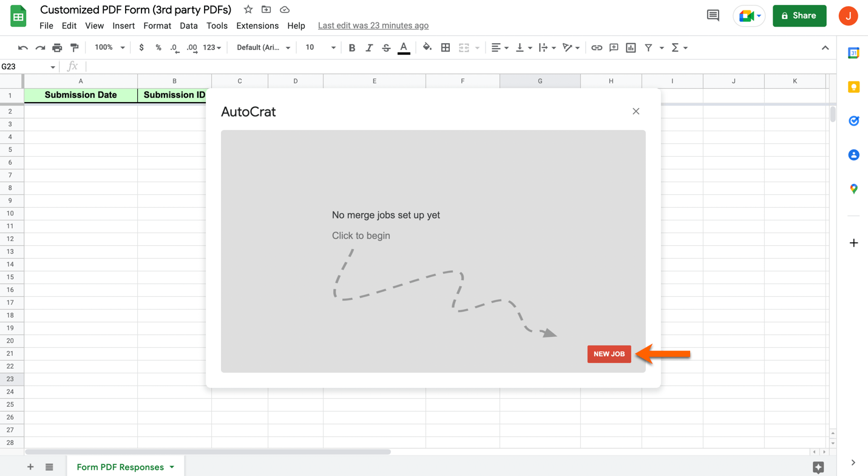Collapse the toolbar with the chevron

pos(825,47)
